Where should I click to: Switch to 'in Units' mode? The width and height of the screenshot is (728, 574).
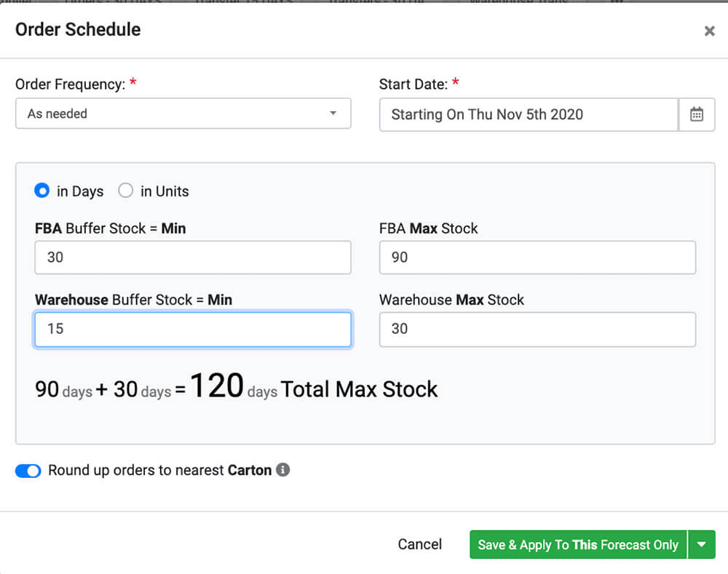(124, 191)
